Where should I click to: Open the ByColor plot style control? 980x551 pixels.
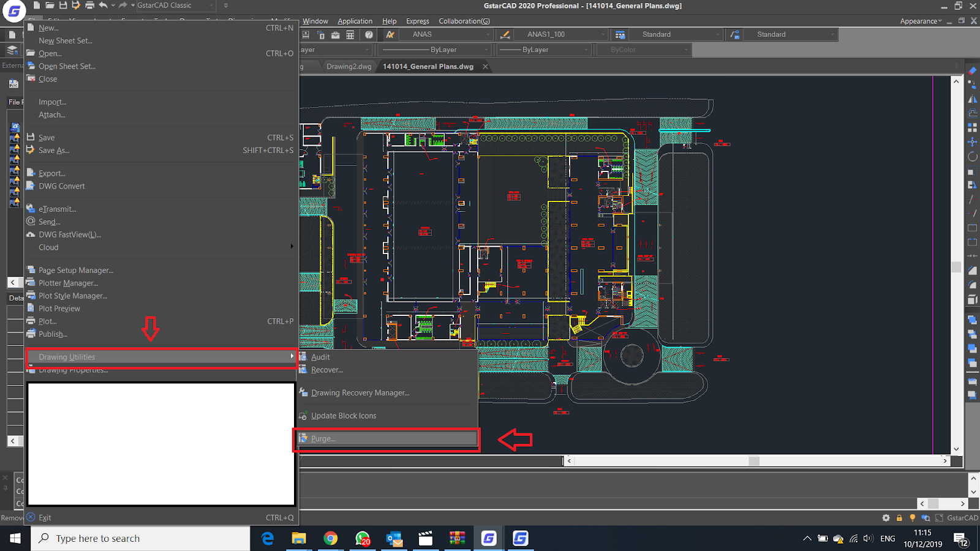point(643,50)
